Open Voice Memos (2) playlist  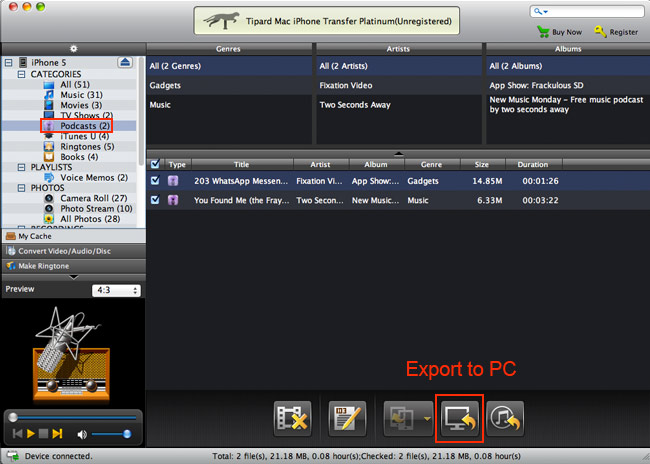94,177
